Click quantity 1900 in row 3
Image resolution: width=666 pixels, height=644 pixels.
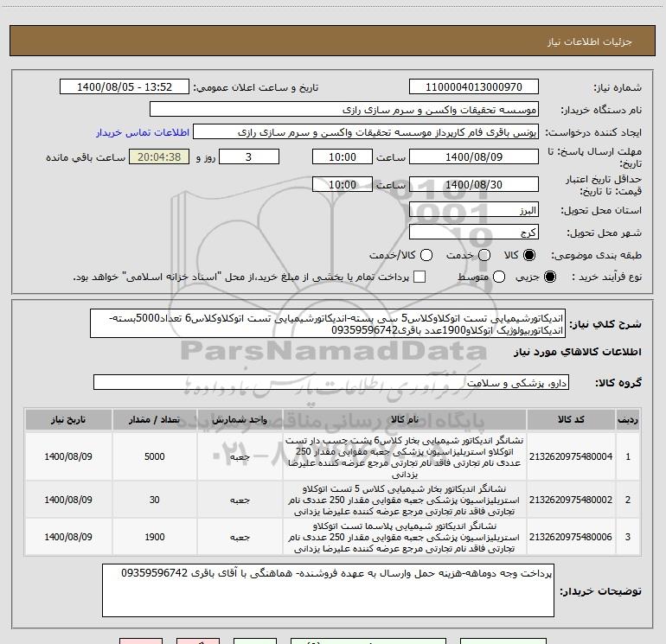pyautogui.click(x=155, y=537)
